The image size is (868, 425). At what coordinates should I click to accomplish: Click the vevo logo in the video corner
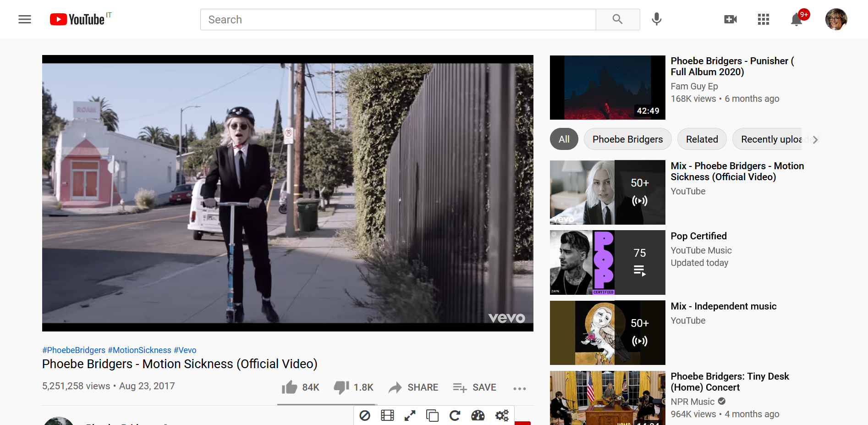click(507, 318)
